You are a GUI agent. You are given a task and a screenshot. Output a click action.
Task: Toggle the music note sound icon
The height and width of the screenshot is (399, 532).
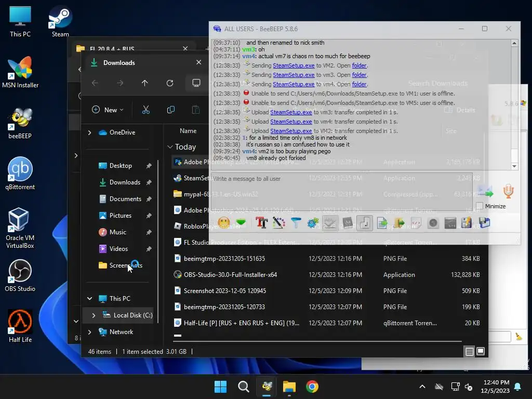point(365,223)
